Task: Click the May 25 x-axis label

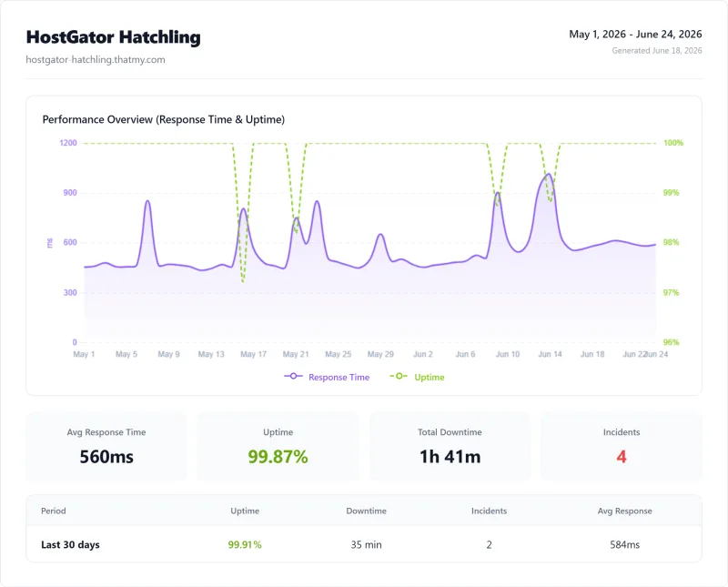Action: click(x=338, y=354)
